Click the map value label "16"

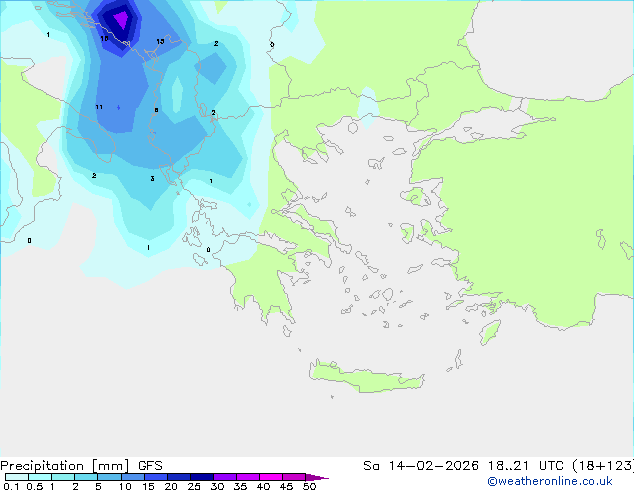[104, 38]
